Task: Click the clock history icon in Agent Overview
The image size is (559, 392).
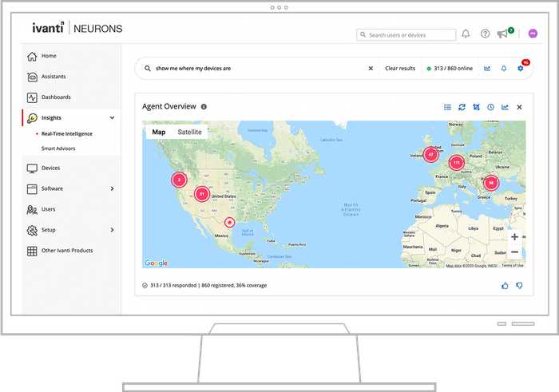Action: (491, 107)
